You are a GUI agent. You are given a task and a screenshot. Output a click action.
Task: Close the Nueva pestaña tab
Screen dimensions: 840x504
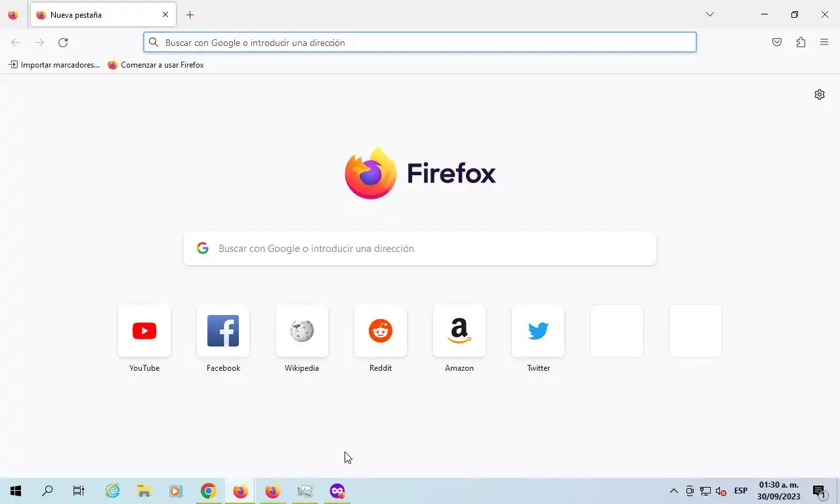[x=165, y=14]
